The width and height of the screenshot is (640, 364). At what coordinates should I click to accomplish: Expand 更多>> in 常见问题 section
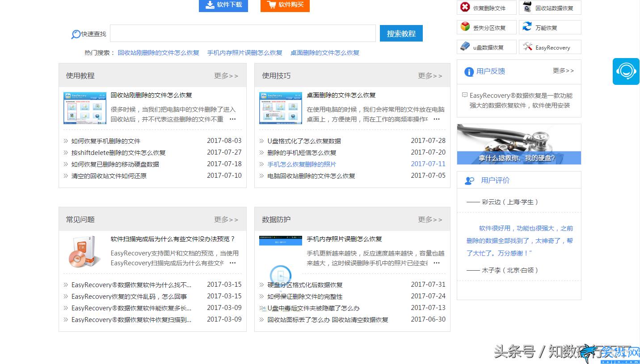coord(226,220)
